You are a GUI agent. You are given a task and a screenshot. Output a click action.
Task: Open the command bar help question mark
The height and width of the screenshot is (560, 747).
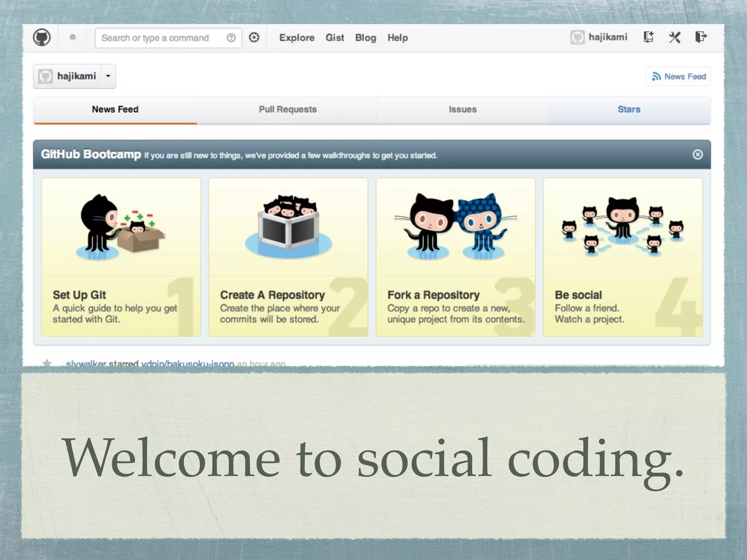click(x=231, y=38)
